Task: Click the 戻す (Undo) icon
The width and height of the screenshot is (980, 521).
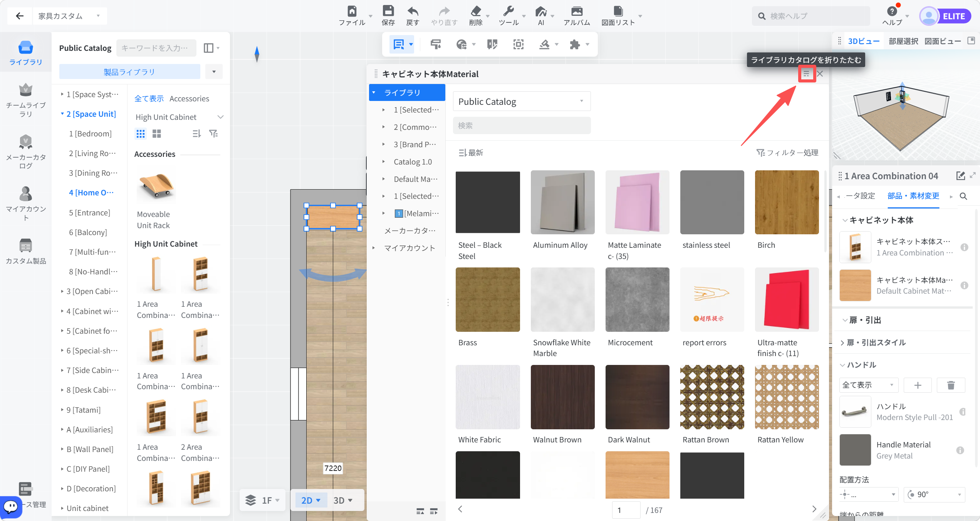Action: [413, 11]
